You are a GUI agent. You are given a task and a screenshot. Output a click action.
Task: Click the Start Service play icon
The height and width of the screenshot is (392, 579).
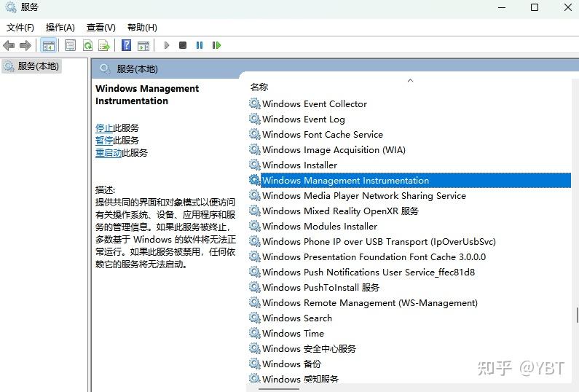coord(167,45)
